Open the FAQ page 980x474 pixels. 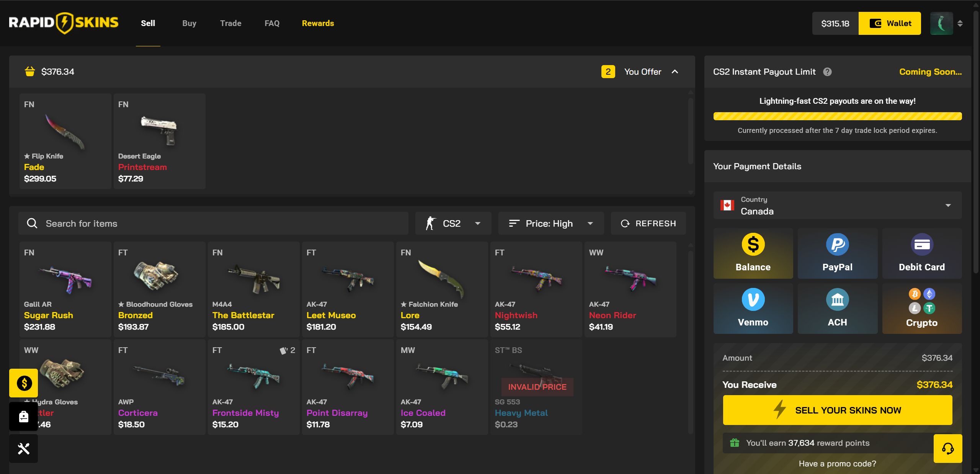[x=272, y=23]
